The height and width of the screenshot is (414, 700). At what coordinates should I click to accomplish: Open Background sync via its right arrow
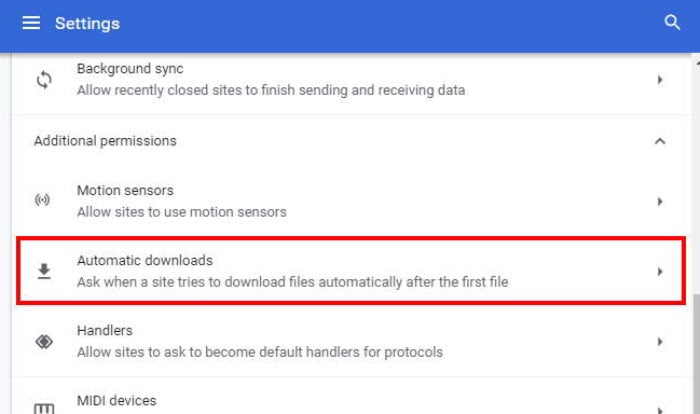[660, 80]
